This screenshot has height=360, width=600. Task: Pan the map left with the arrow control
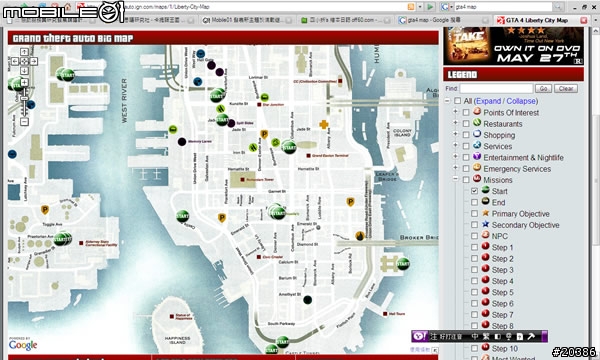15,61
